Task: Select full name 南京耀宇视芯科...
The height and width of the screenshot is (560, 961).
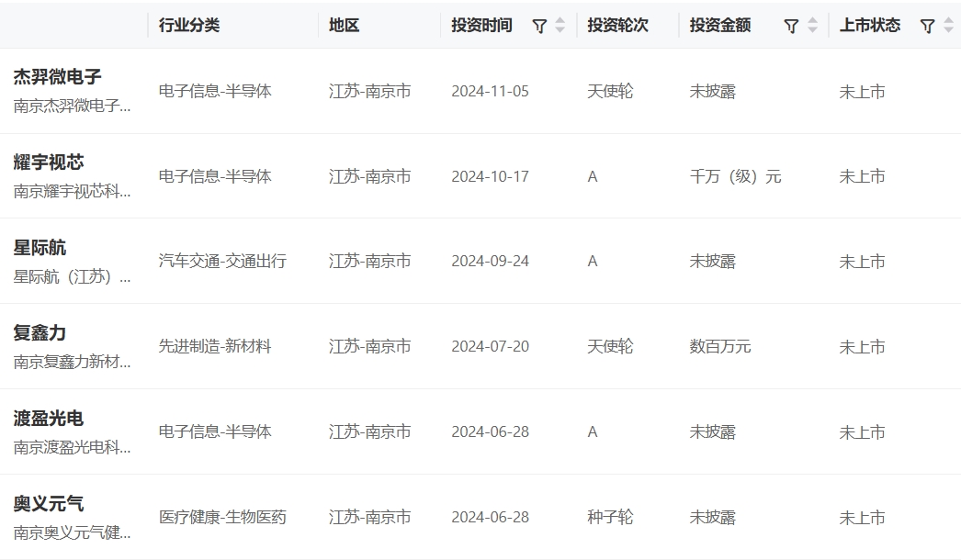Action: coord(72,192)
